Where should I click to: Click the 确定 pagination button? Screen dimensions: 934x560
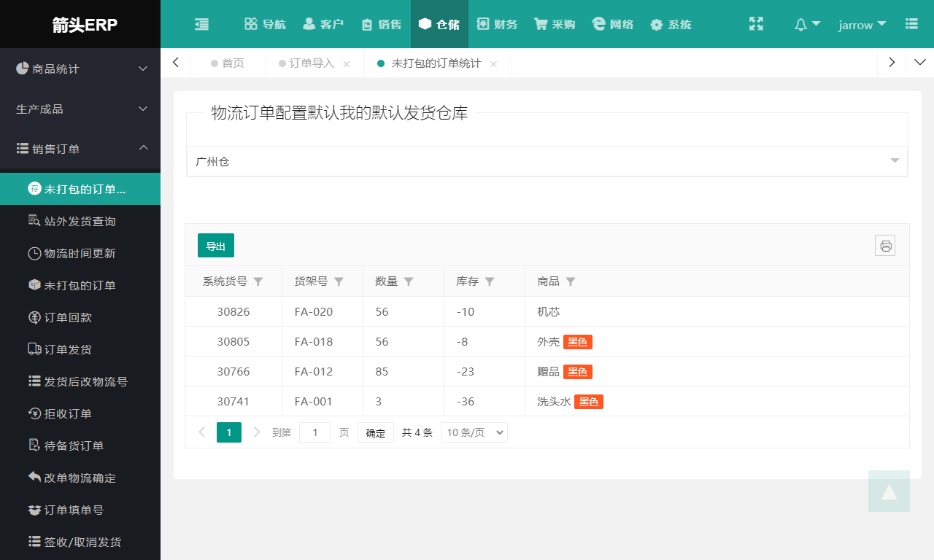[x=376, y=432]
